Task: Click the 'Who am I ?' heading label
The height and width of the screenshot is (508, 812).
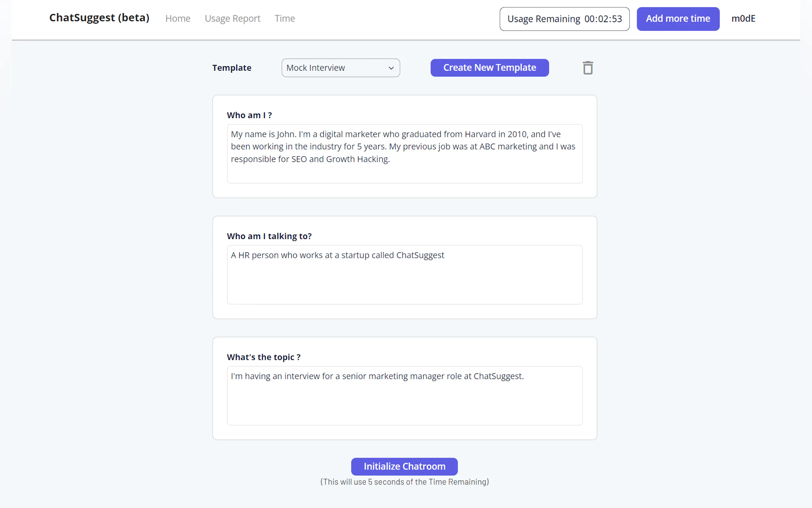Action: [249, 115]
